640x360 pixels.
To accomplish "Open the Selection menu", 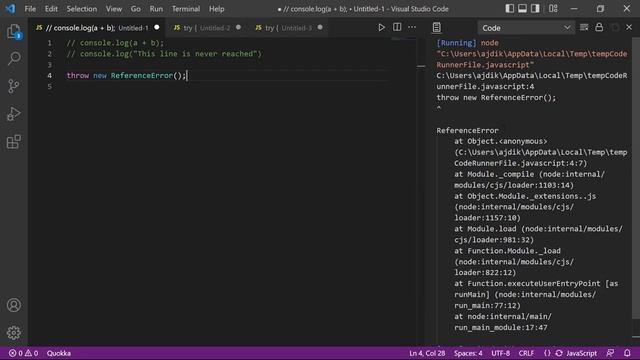I will coord(82,9).
